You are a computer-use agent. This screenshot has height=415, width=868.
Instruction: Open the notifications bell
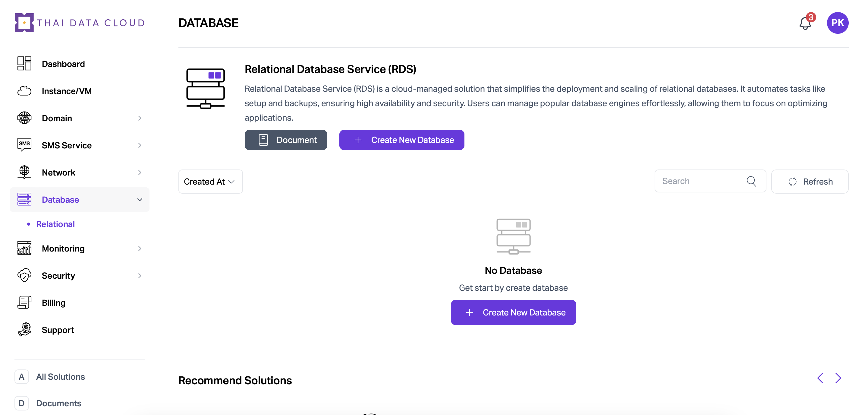806,23
